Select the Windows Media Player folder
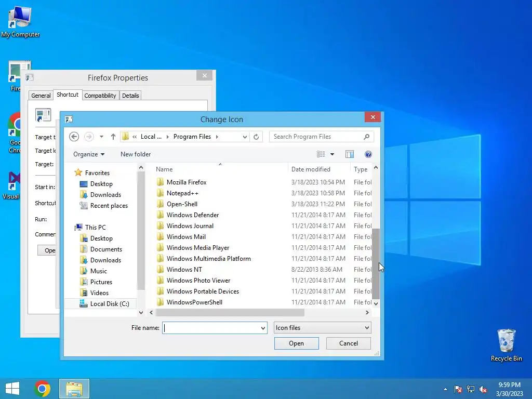The height and width of the screenshot is (399, 532). click(198, 248)
